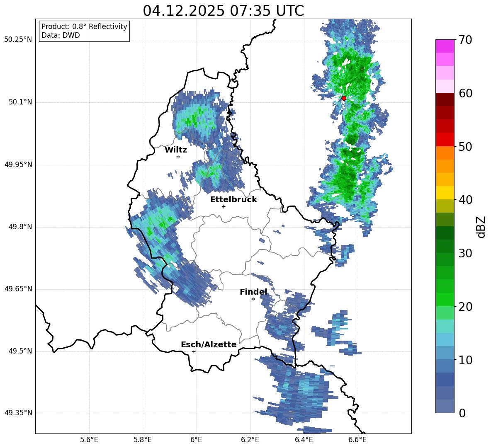Click the Esch/Alzette station cross marker
Screen dimensions: 491x448
(194, 351)
